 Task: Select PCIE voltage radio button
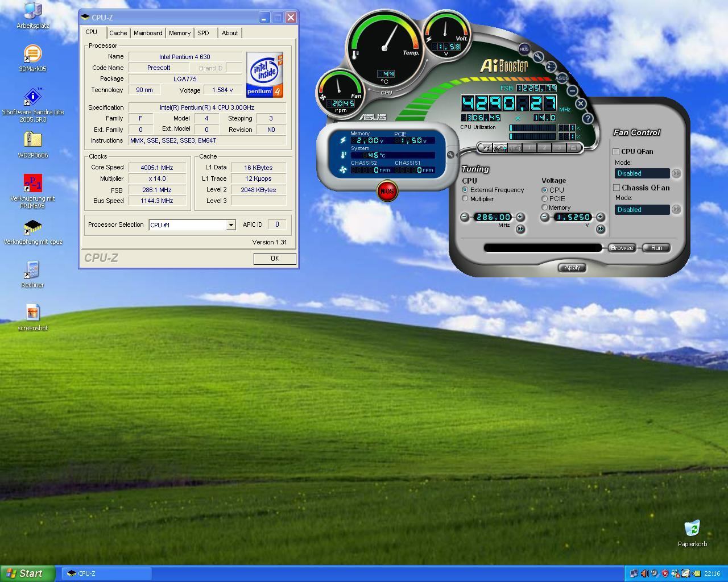pos(544,199)
